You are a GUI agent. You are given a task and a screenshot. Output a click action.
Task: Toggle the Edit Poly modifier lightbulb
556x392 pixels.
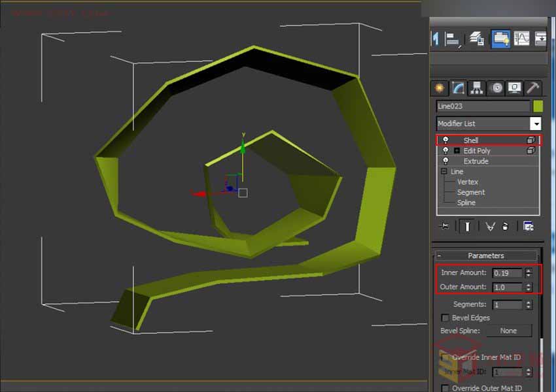tap(445, 151)
